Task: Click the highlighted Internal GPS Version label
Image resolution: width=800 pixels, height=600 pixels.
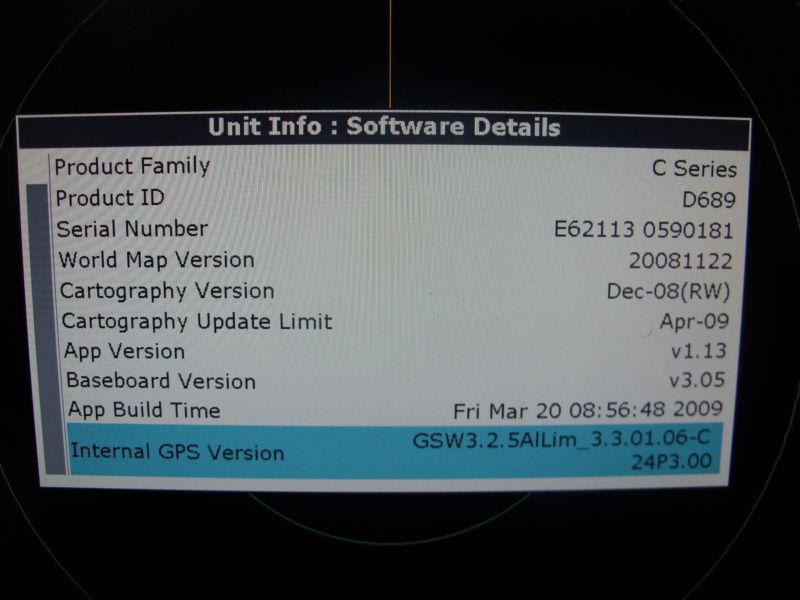Action: [x=177, y=452]
